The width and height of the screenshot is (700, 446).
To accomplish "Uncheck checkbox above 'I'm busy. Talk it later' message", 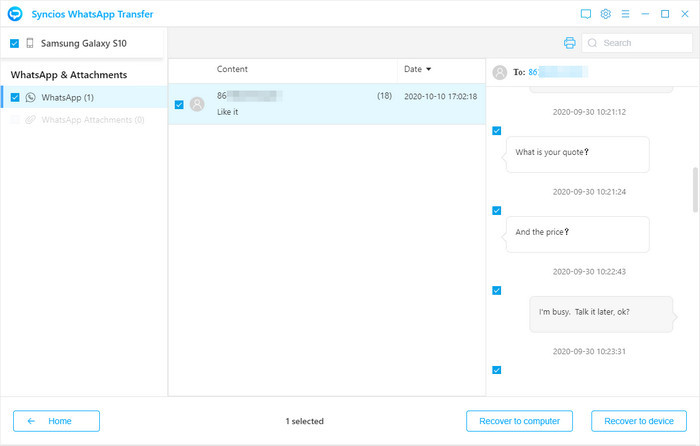I will (x=496, y=291).
